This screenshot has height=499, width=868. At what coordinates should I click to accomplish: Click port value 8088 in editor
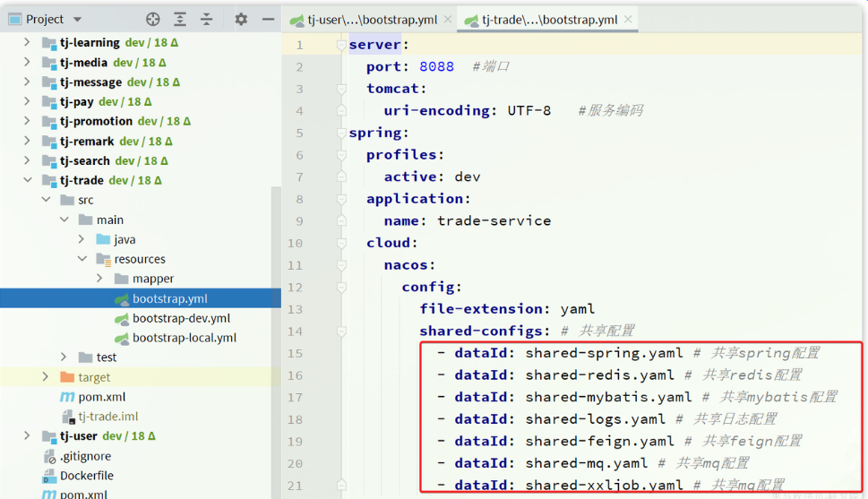(x=436, y=66)
